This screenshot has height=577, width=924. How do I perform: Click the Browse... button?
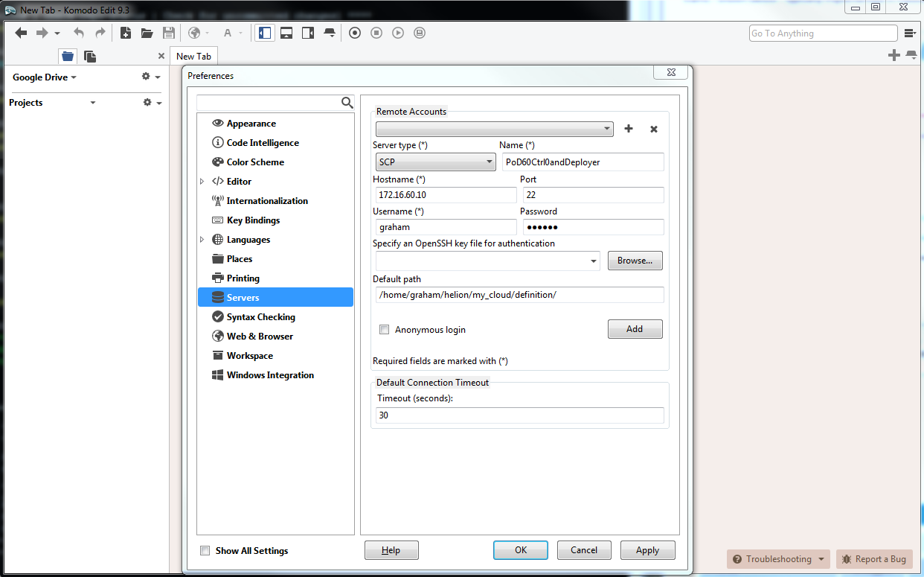(635, 261)
